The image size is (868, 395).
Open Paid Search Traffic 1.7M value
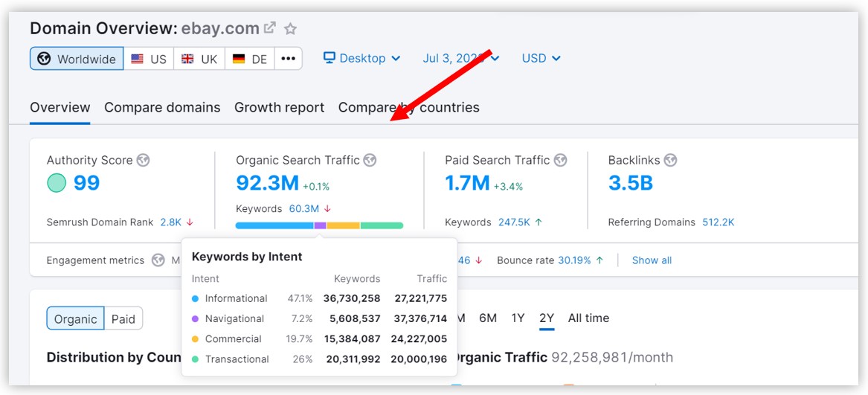pyautogui.click(x=467, y=183)
